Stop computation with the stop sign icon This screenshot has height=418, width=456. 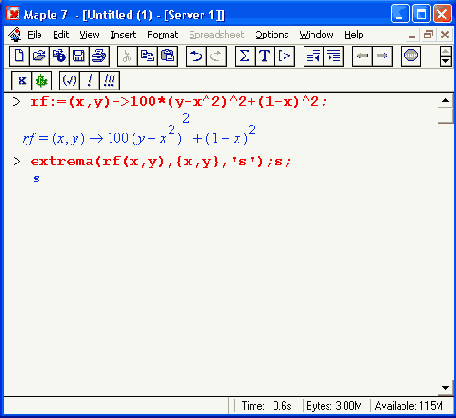coord(411,56)
